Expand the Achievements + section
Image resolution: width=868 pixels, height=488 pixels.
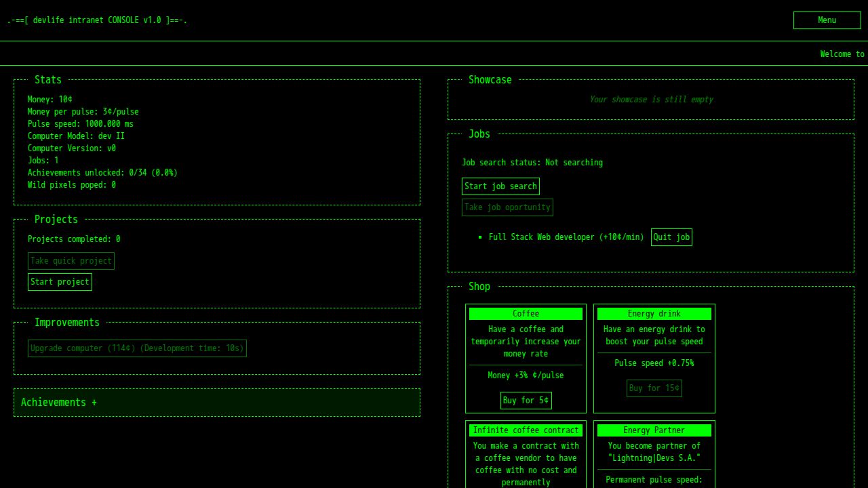(x=217, y=403)
